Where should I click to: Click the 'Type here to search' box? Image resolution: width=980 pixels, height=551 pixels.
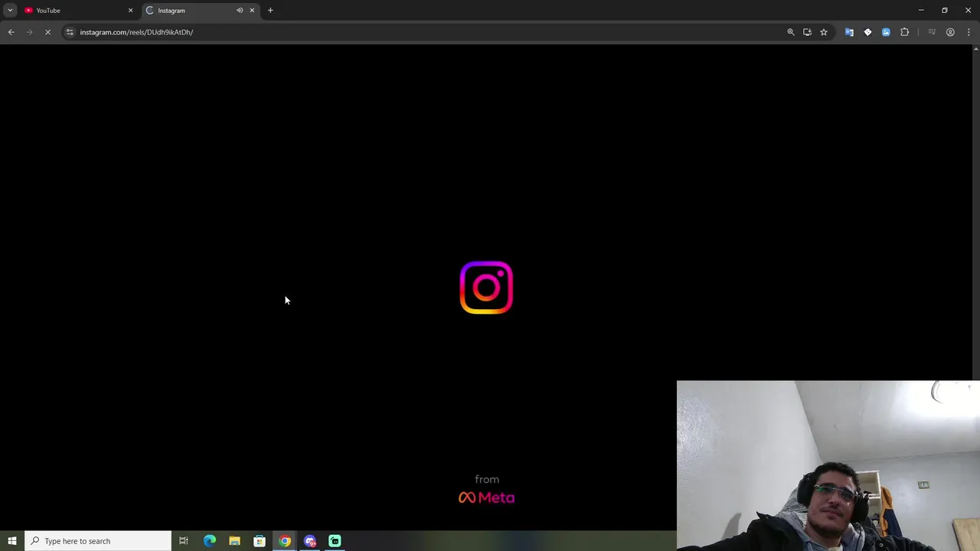(x=98, y=541)
